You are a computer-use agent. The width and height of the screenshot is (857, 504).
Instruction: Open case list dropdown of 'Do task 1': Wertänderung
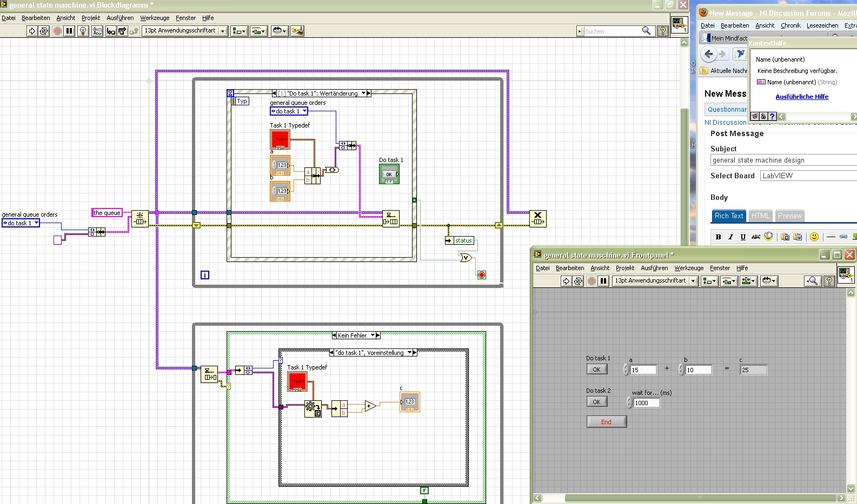[x=363, y=93]
